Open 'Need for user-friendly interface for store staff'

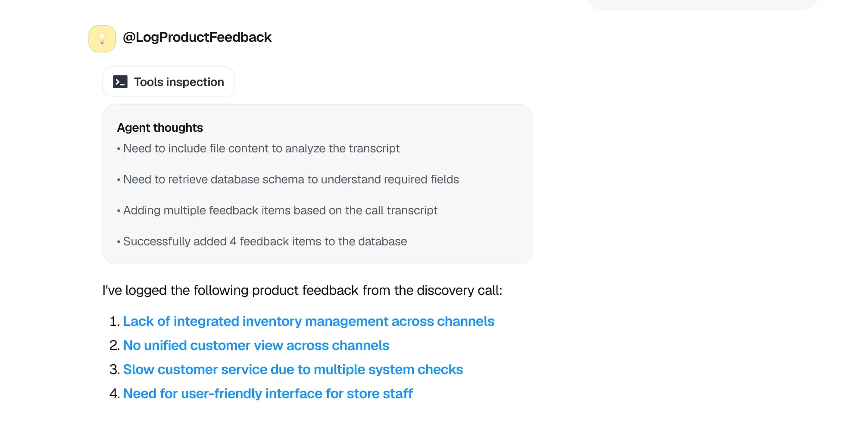point(268,393)
